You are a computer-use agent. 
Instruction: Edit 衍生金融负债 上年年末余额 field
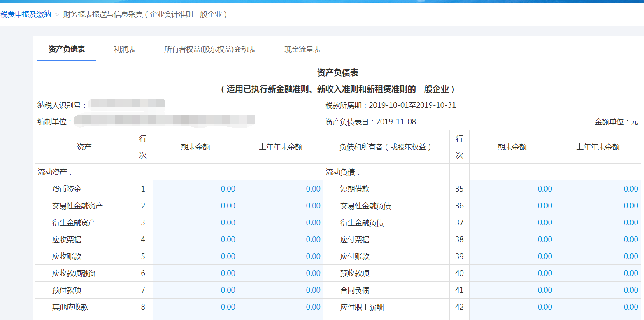(598, 222)
